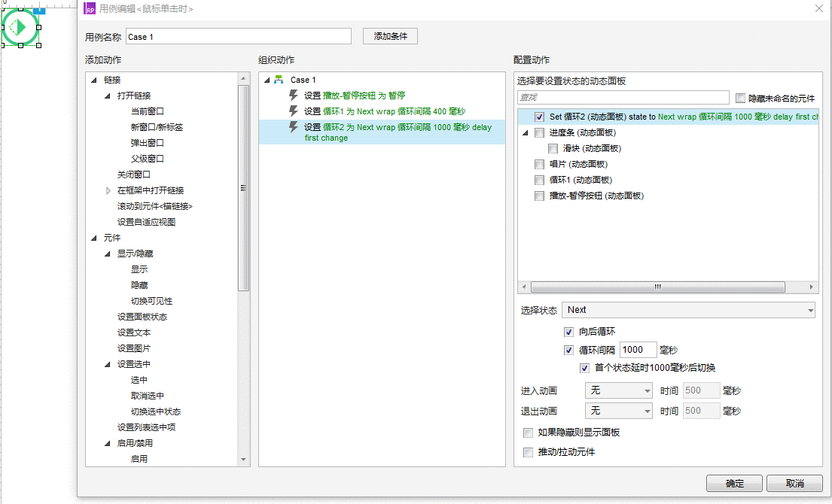Expand the 在框架中打开链接 node

pyautogui.click(x=108, y=190)
